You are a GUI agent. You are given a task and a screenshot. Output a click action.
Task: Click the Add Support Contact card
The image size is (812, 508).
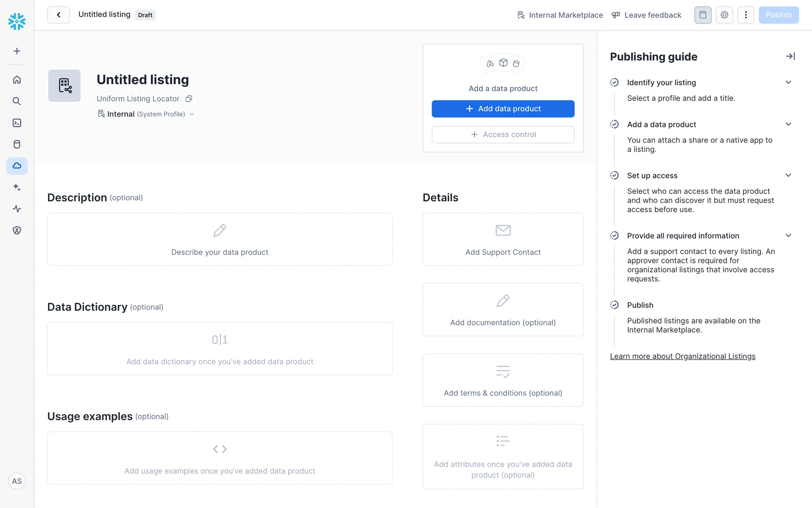coord(502,239)
